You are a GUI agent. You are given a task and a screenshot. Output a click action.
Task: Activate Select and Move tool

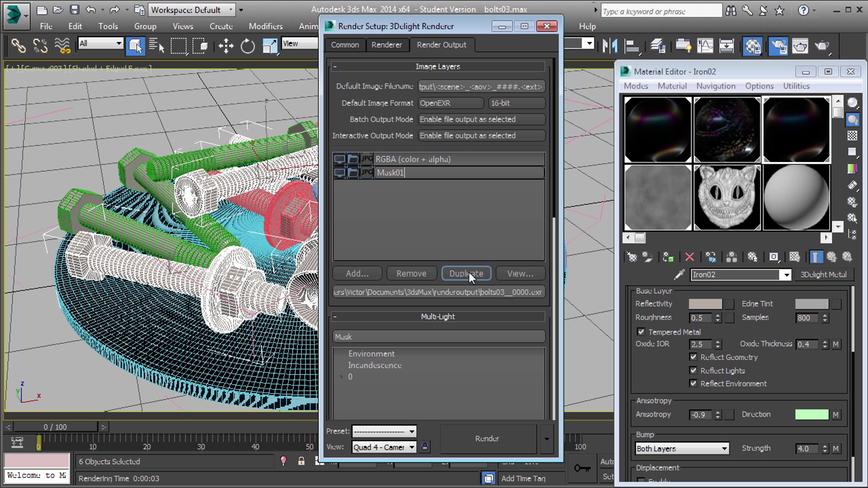(x=226, y=46)
